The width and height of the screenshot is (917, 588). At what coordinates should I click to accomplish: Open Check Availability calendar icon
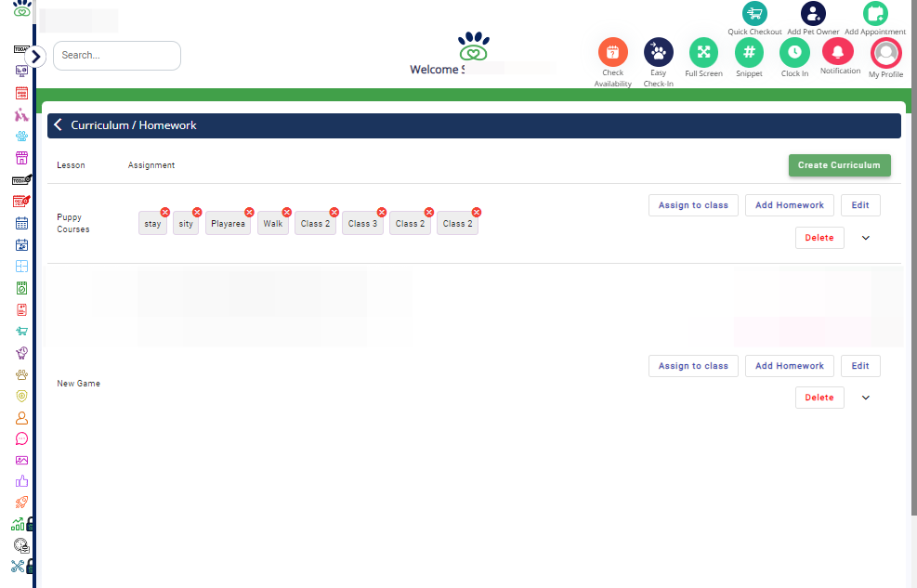pos(613,52)
